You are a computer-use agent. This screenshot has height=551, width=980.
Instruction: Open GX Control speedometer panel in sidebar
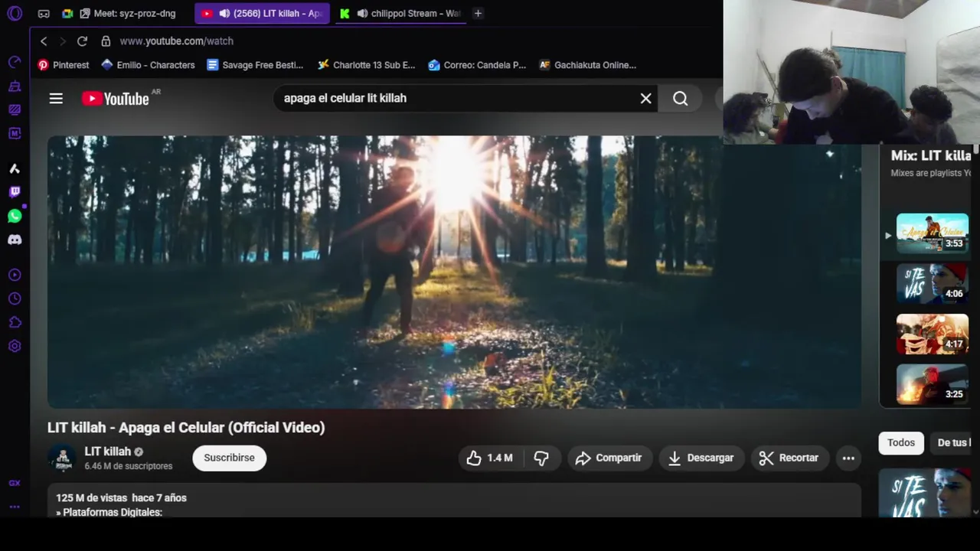[x=15, y=62]
